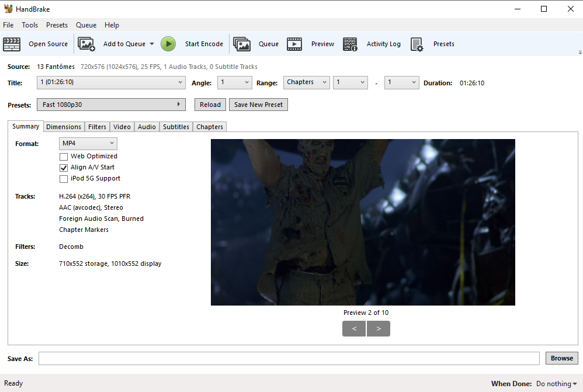The width and height of the screenshot is (583, 392).
Task: Click the text H.264 (x264), 30 FPS PFR
Action: [x=95, y=196]
